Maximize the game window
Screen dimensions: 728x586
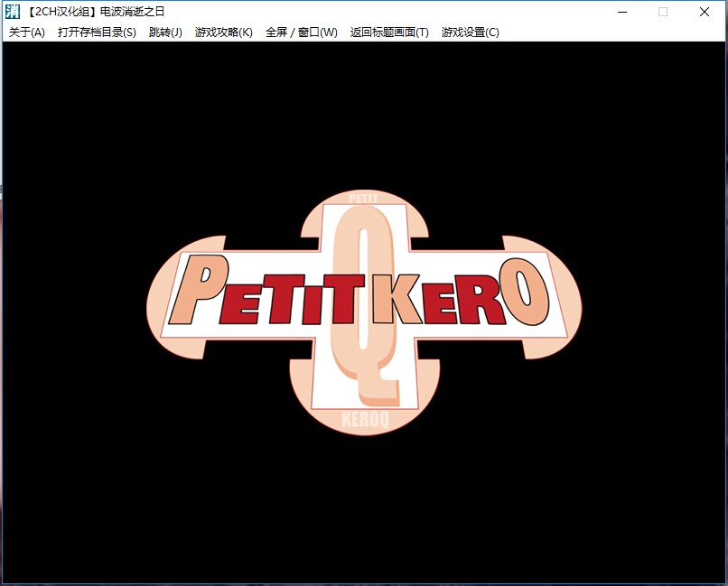[663, 12]
